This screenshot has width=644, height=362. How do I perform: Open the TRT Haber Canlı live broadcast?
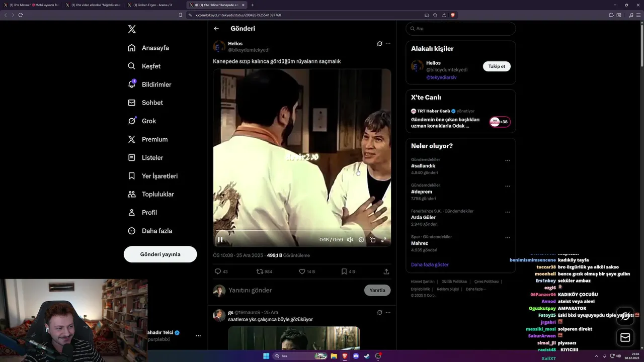pyautogui.click(x=460, y=119)
